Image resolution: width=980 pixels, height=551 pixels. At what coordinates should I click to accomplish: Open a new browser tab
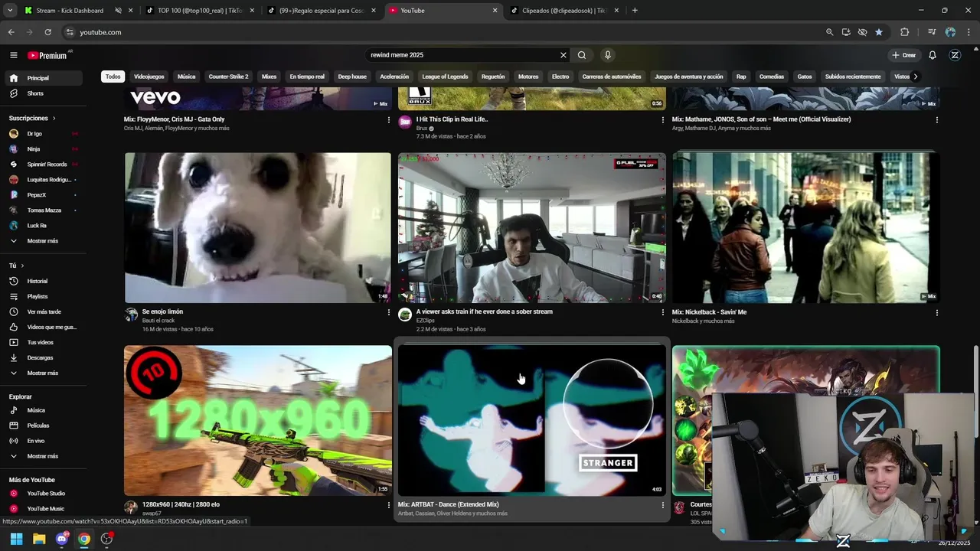pyautogui.click(x=635, y=11)
